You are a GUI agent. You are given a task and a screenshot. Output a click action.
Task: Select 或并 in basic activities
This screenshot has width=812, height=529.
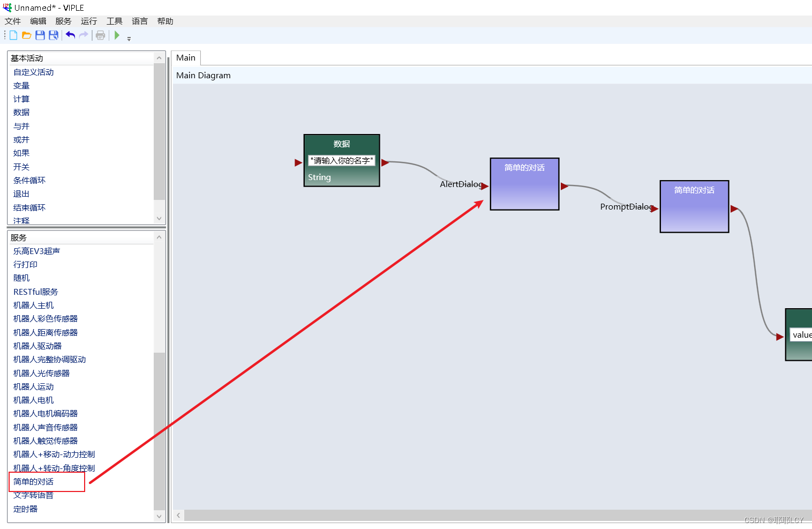pos(21,140)
